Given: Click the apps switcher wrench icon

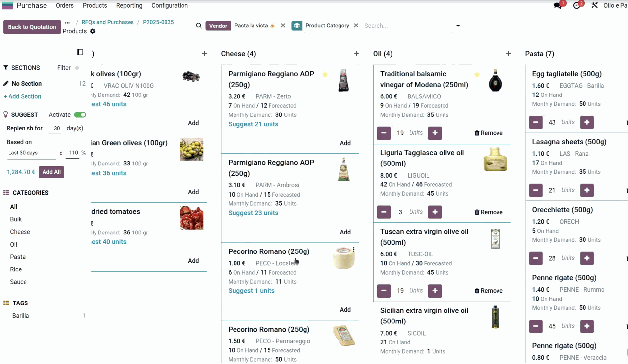Looking at the screenshot, I should pyautogui.click(x=594, y=5).
